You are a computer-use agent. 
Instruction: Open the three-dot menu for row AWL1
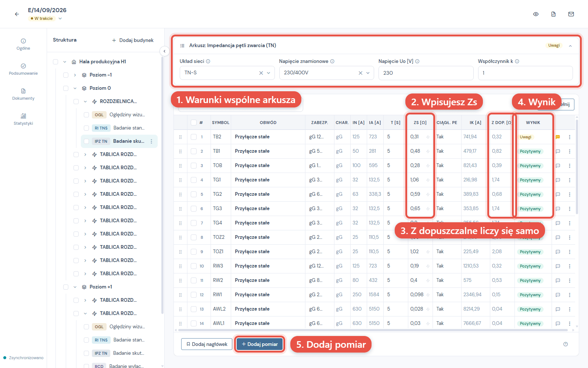click(x=570, y=323)
